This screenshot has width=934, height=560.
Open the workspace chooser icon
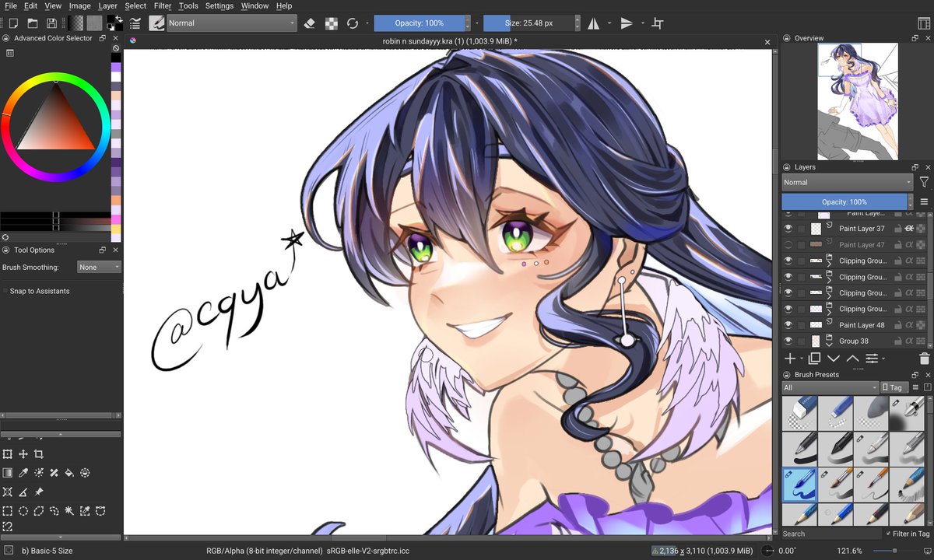[x=924, y=23]
